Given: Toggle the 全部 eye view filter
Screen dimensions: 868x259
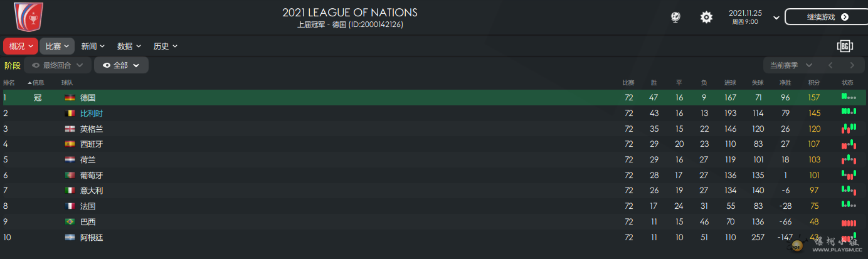Looking at the screenshot, I should [121, 65].
